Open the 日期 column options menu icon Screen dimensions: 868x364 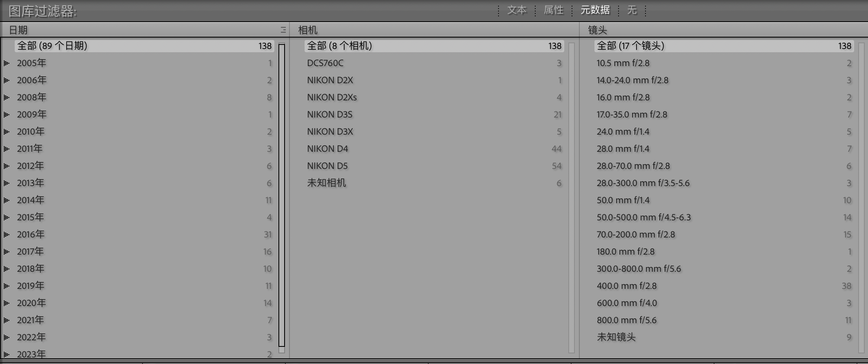pos(283,30)
